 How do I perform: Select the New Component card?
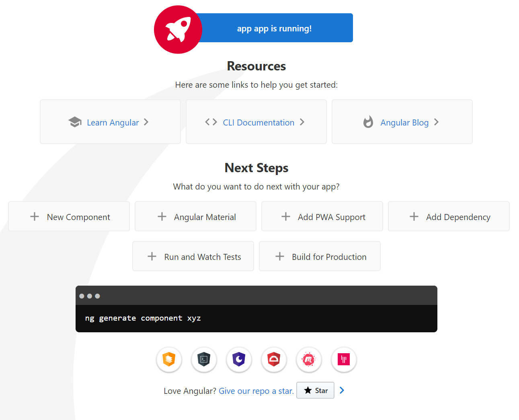[69, 216]
